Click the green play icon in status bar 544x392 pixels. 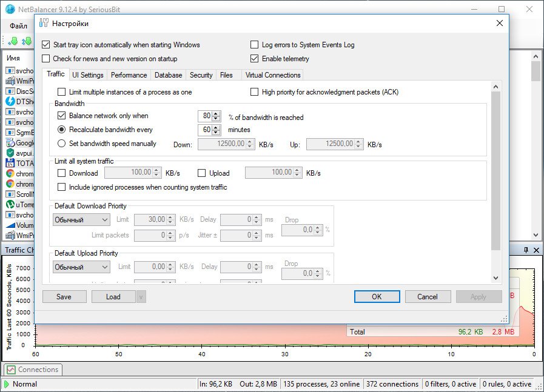(x=6, y=384)
